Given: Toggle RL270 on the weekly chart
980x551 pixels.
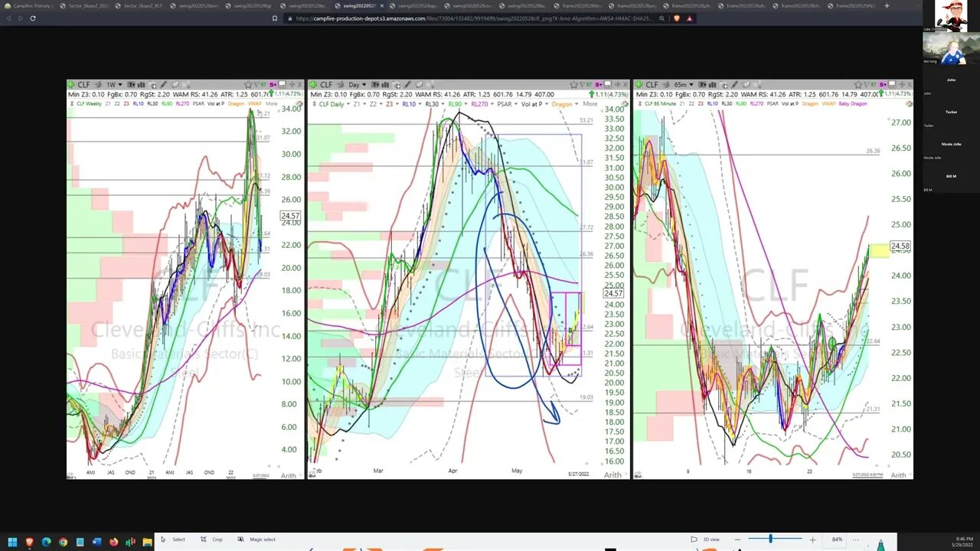Looking at the screenshot, I should pos(182,103).
